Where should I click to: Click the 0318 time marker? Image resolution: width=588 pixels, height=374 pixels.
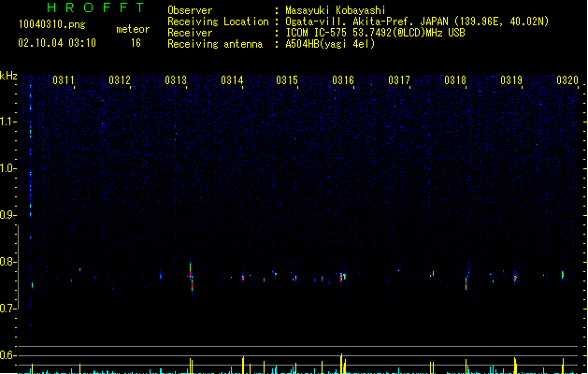pos(455,80)
